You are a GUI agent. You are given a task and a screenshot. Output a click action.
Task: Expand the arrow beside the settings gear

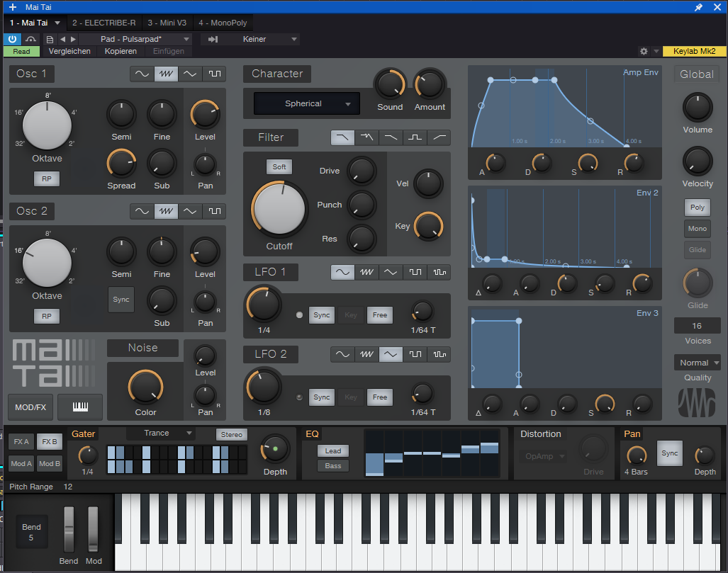(656, 51)
